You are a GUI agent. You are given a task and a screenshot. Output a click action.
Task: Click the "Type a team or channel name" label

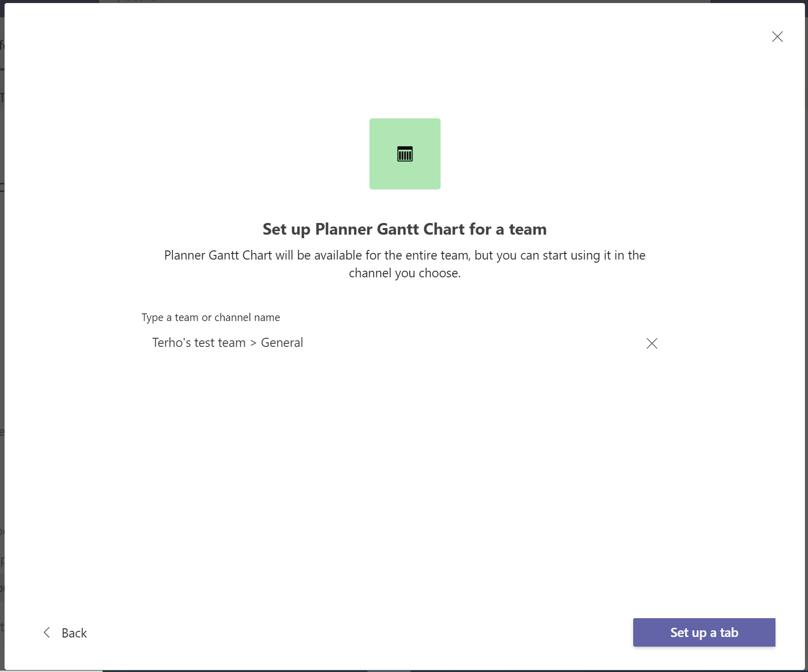tap(210, 317)
